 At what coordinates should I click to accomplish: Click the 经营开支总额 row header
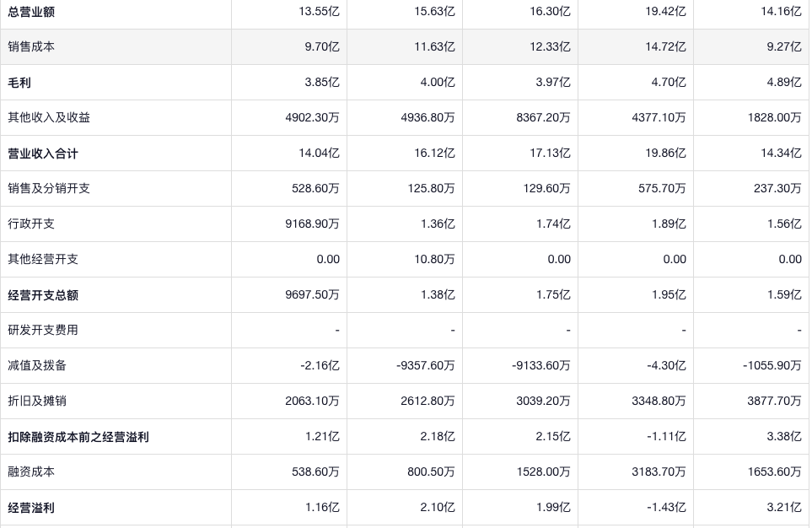point(43,295)
